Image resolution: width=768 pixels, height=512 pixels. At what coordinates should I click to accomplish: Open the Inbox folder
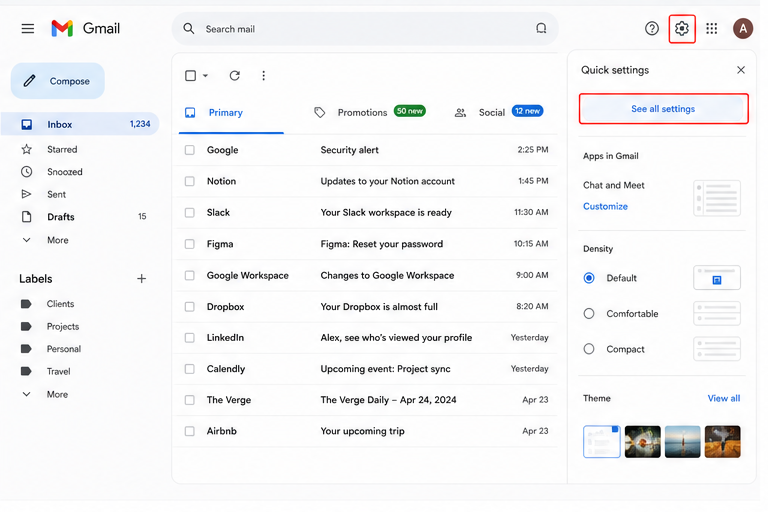tap(80, 124)
